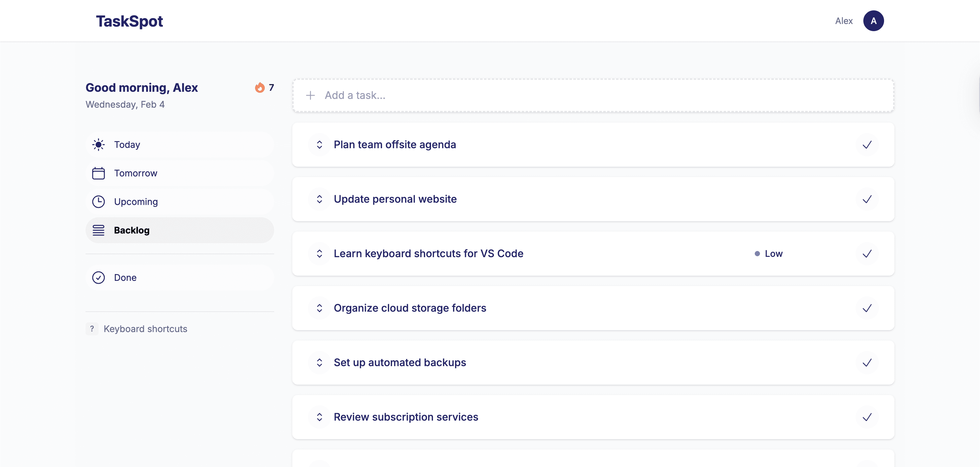
Task: Click the streak flame icon showing 7
Action: click(x=260, y=88)
